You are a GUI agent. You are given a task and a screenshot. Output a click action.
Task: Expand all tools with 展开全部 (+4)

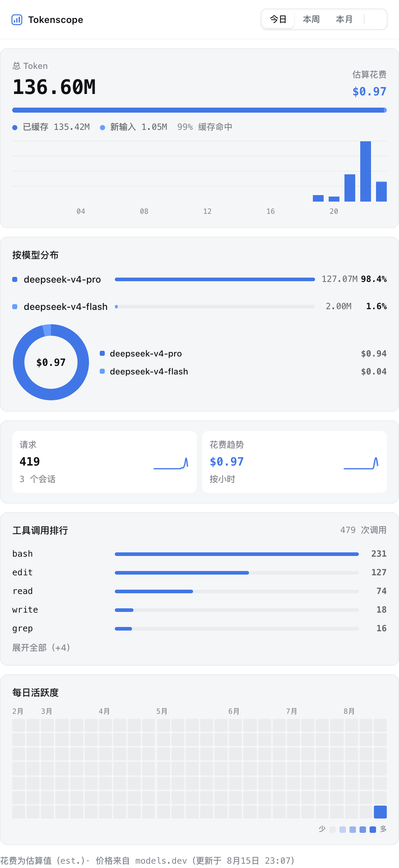(41, 647)
